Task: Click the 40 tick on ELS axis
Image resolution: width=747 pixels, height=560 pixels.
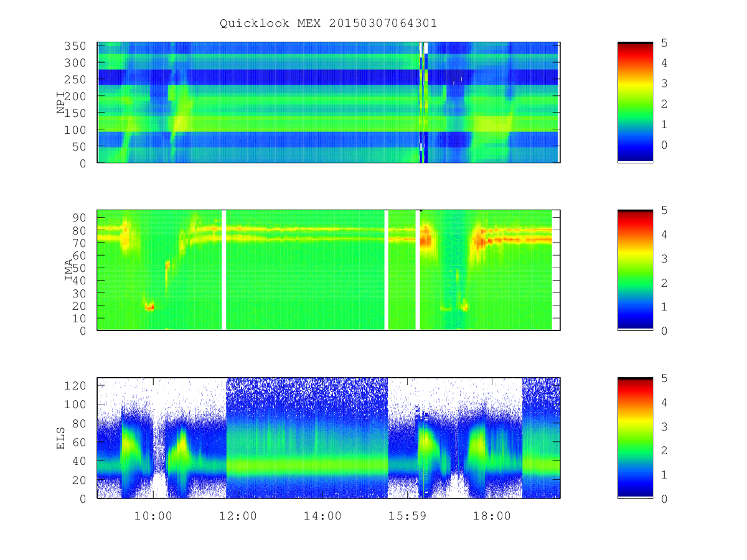Action: [80, 461]
